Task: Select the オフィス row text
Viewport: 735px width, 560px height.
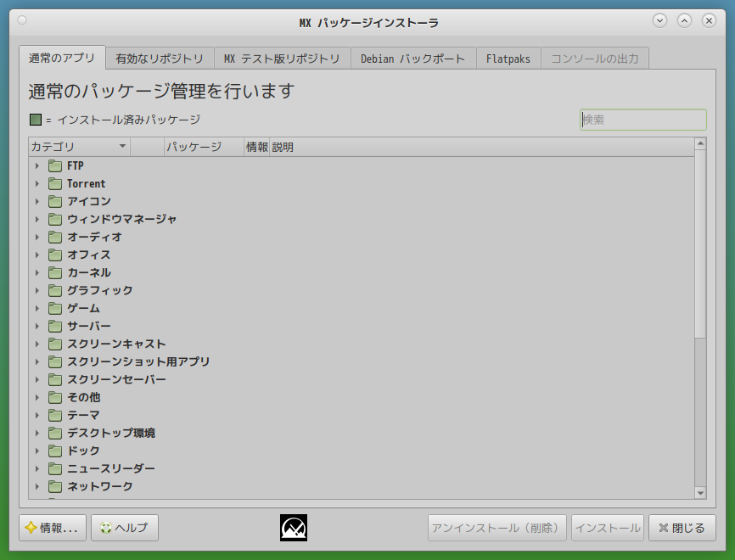Action: (x=89, y=255)
